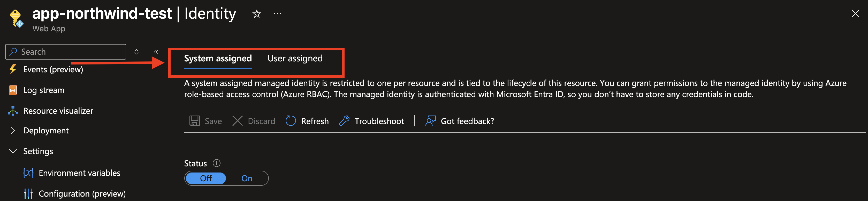Click the Events lightning bolt icon
This screenshot has height=201, width=868.
click(13, 69)
